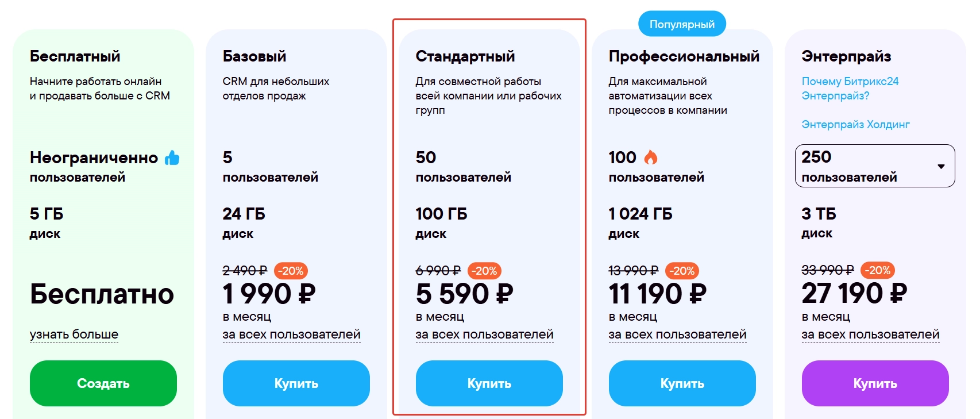Image resolution: width=980 pixels, height=419 pixels.
Task: Click the -20% badge on the Базовый plan
Action: click(x=291, y=270)
